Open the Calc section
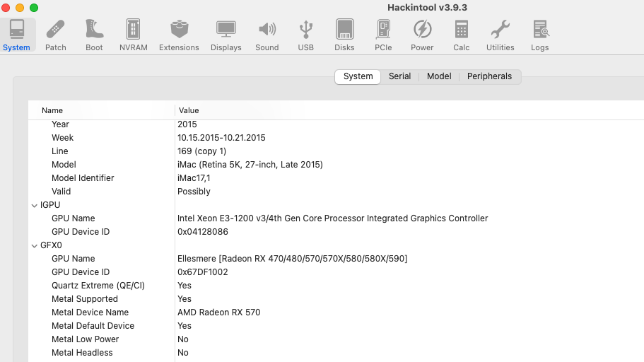 pyautogui.click(x=461, y=35)
